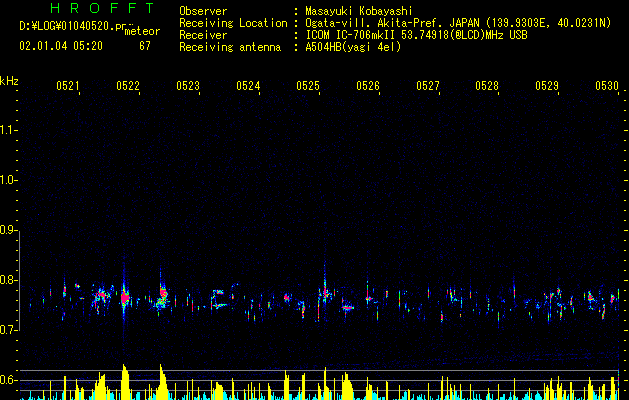Click the 0522 time marker
629x400 pixels.
point(128,85)
